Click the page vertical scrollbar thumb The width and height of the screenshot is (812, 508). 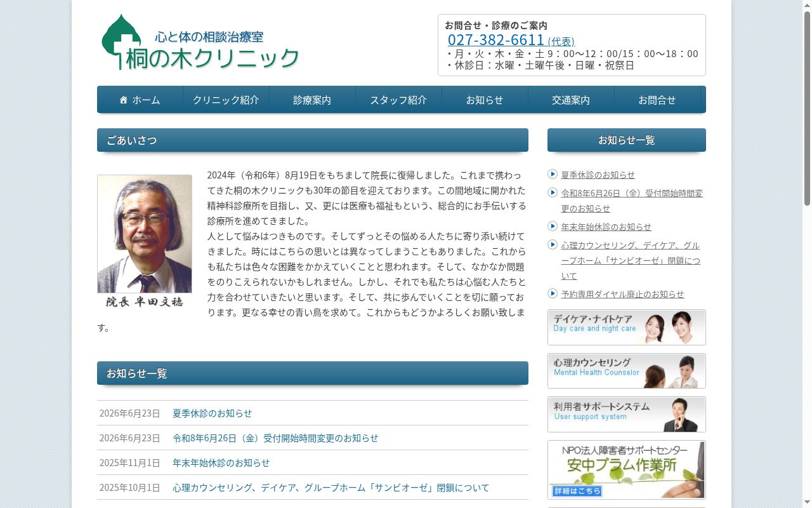807,108
